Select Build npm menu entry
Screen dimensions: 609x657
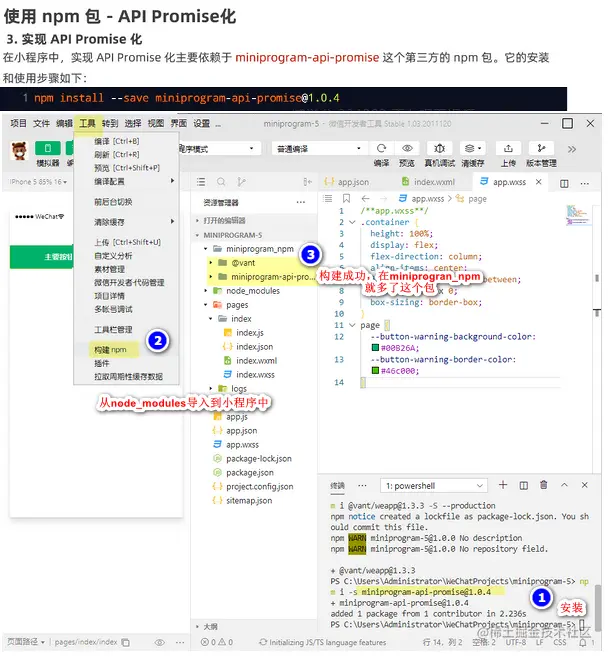110,349
